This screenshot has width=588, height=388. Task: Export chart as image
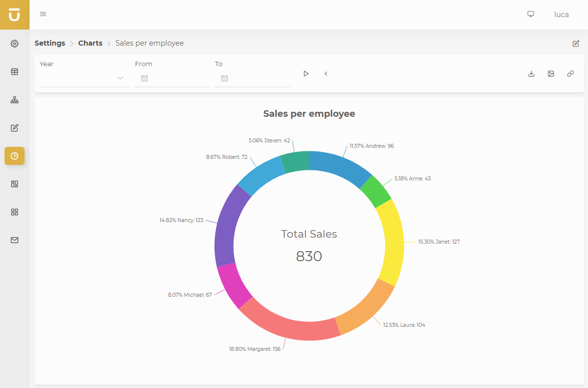(x=551, y=74)
